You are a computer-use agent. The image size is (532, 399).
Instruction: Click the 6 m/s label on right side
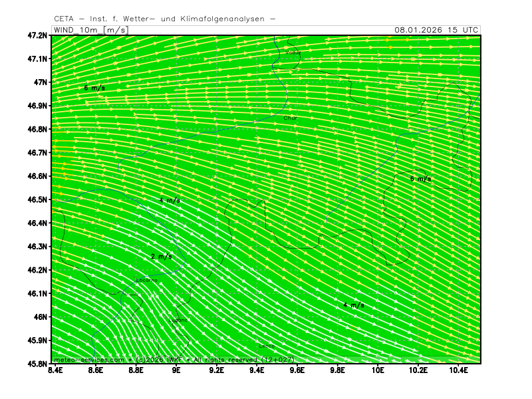tap(420, 178)
